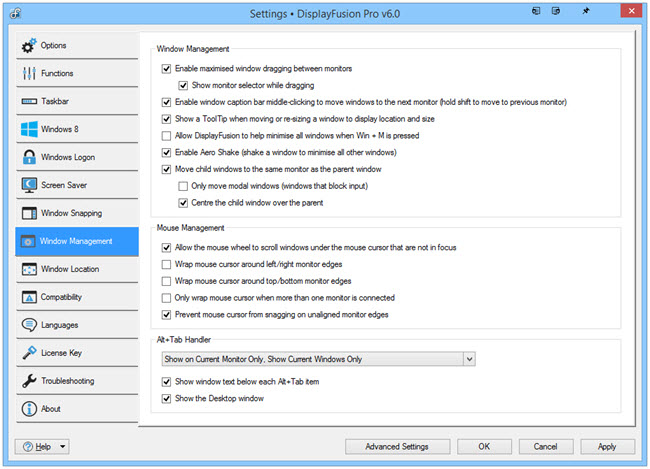
Task: Toggle Show monitor selector while dragging
Action: (183, 85)
